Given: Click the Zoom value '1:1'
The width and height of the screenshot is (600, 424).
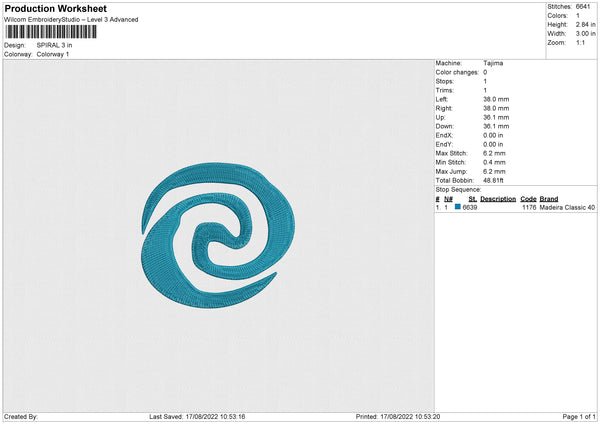Looking at the screenshot, I should (x=580, y=42).
